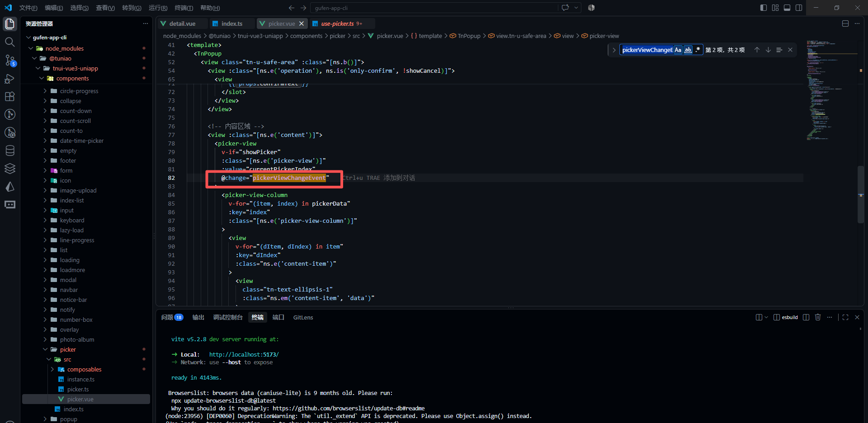868x423 pixels.
Task: Open the GitLens panel tab
Action: click(x=303, y=317)
